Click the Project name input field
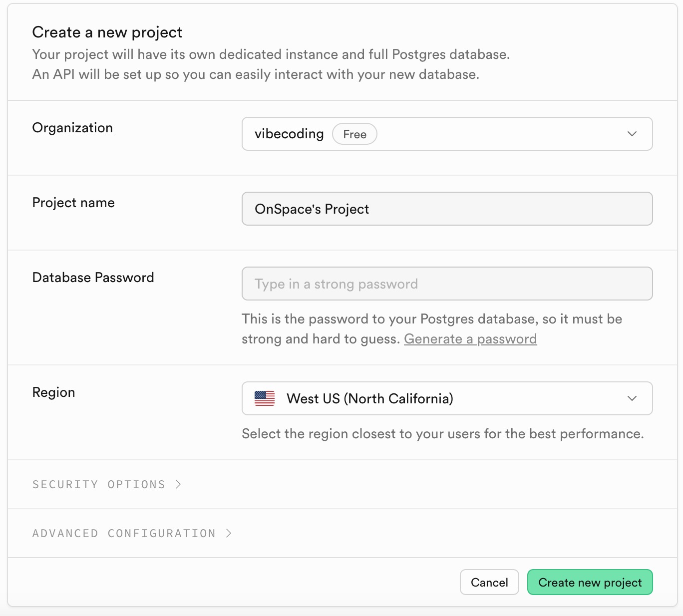This screenshot has width=683, height=616. 447,209
